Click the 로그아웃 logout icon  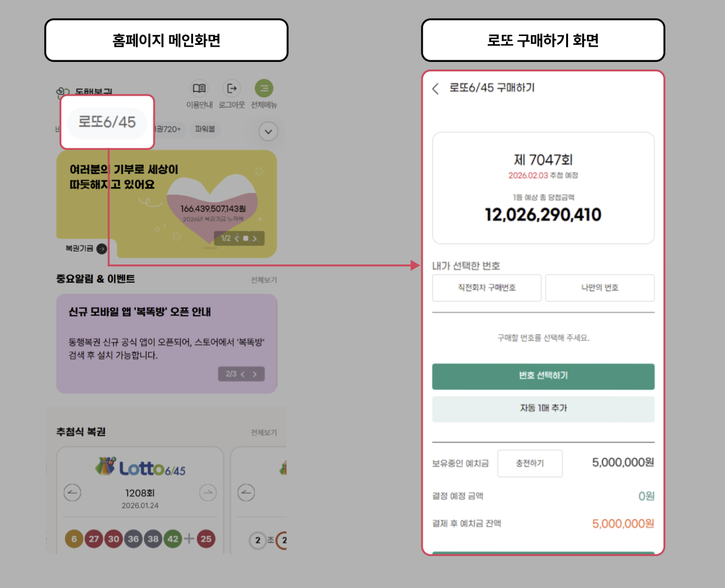click(x=231, y=89)
